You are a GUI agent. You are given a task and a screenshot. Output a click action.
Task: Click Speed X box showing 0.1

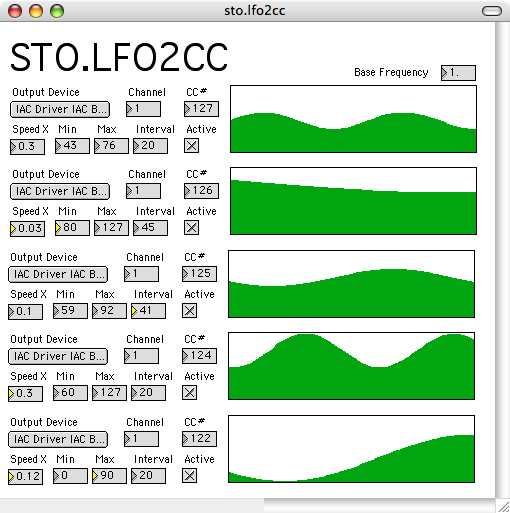click(x=25, y=312)
